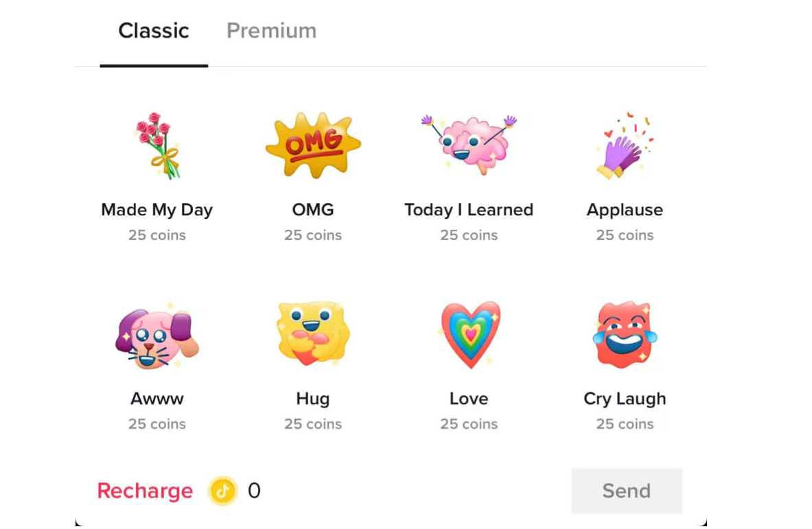Click the coin balance number 0
This screenshot has height=529, width=812.
pyautogui.click(x=254, y=491)
